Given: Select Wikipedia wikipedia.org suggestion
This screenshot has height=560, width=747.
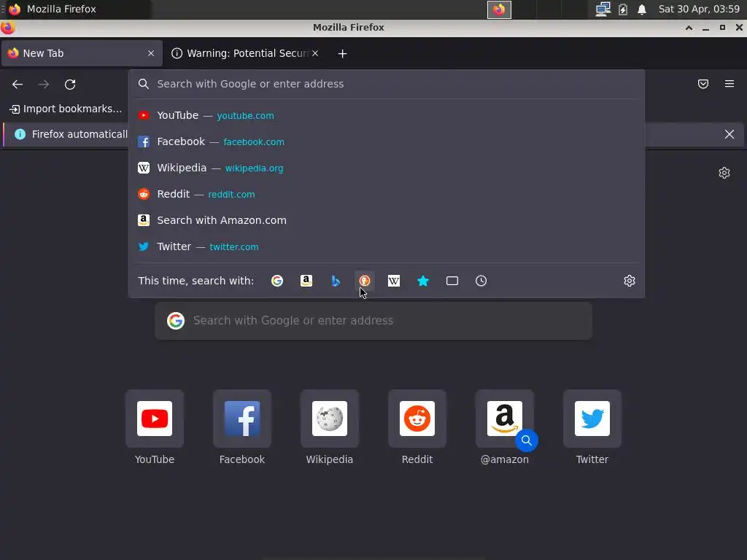Looking at the screenshot, I should [387, 168].
